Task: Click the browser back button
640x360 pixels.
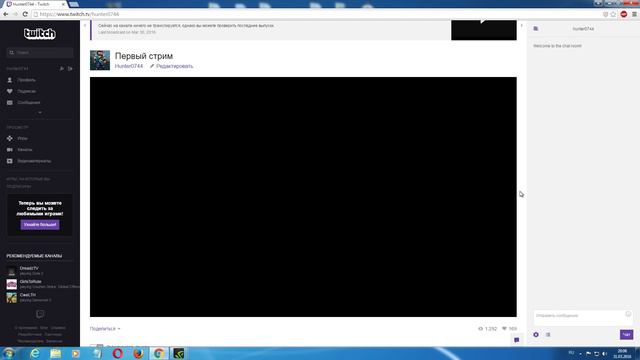Action: [x=6, y=14]
